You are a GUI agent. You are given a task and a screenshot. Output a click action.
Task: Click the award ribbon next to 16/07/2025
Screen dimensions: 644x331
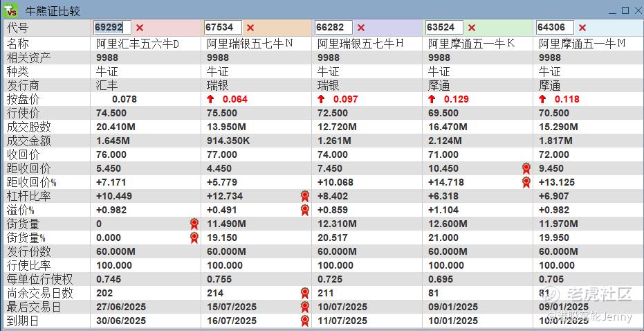[x=305, y=321]
